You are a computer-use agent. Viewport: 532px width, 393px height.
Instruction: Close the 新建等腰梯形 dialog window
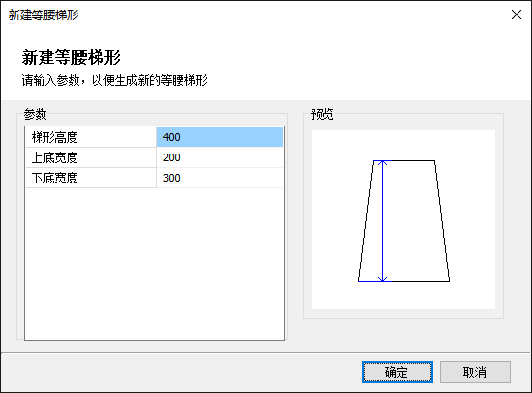(517, 14)
